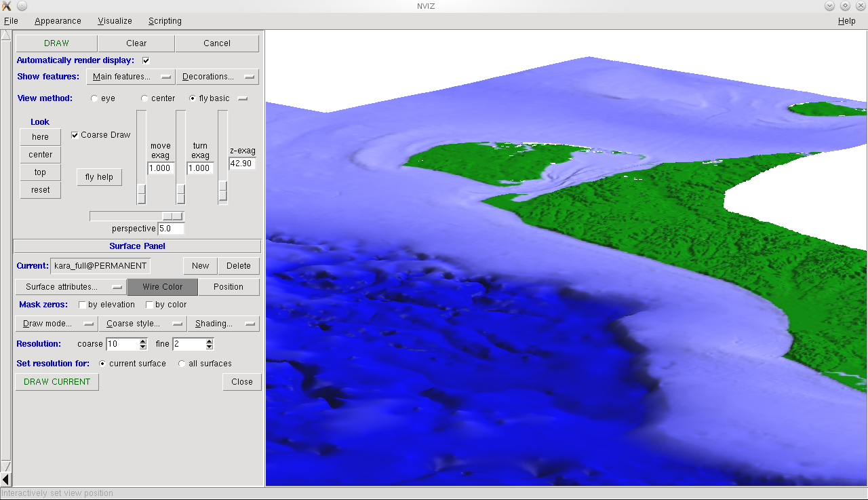Click the round pin button in title bar
Screen dimensions: 868x500
(x=22, y=6)
